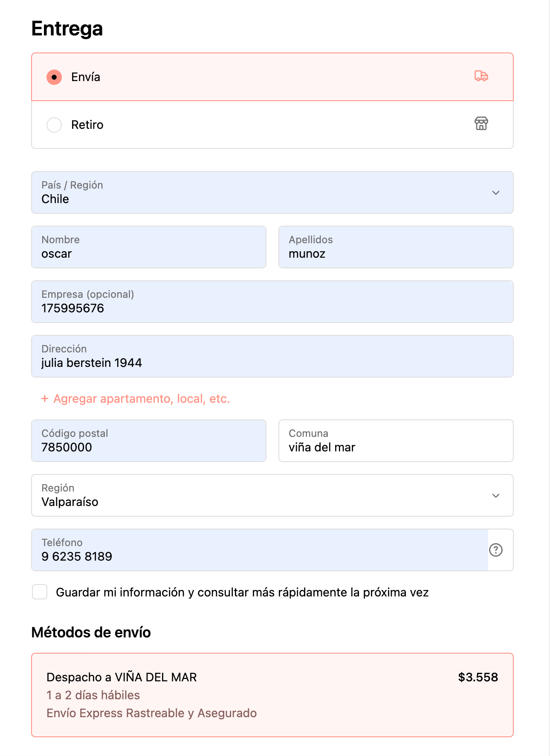
Task: Click the Retiro option label
Action: (x=87, y=125)
